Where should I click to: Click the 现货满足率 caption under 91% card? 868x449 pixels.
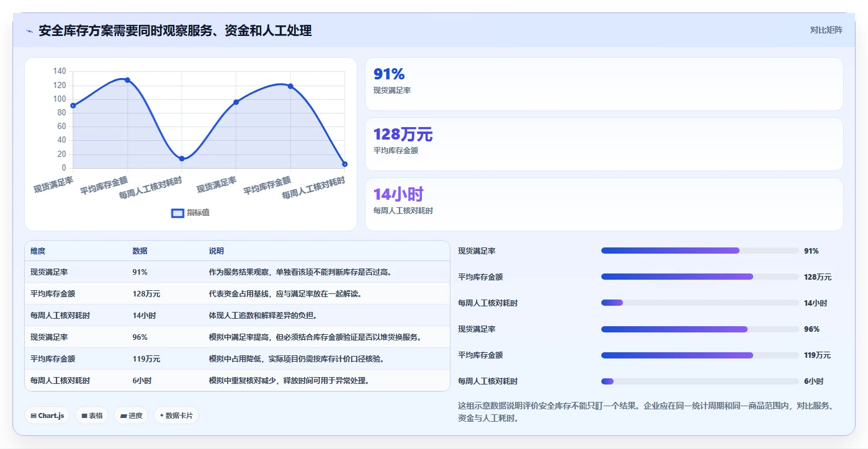392,91
